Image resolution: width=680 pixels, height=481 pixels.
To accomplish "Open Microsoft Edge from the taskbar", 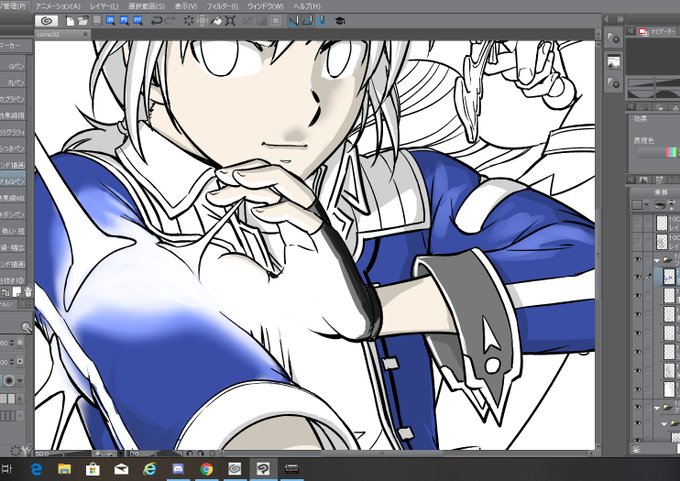I will [x=36, y=469].
